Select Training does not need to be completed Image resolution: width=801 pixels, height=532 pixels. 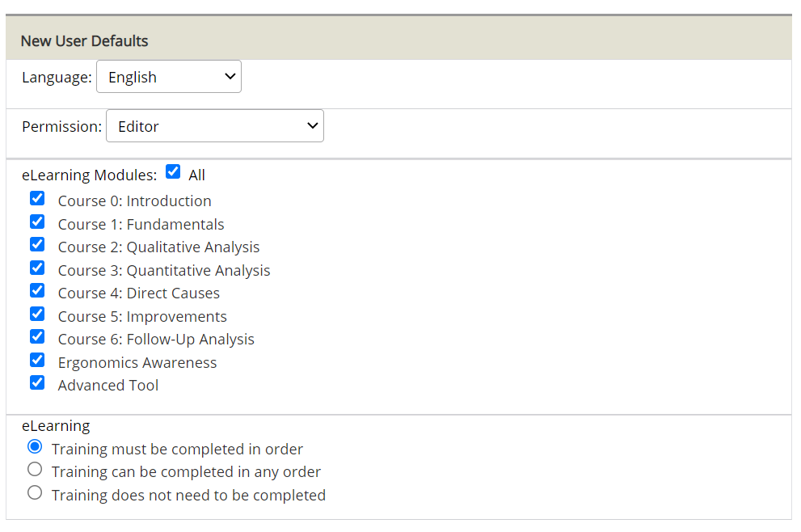click(x=35, y=492)
